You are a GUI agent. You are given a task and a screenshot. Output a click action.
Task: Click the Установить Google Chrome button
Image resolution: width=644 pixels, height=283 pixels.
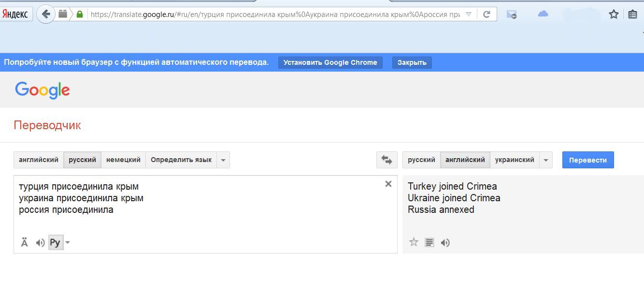[330, 62]
